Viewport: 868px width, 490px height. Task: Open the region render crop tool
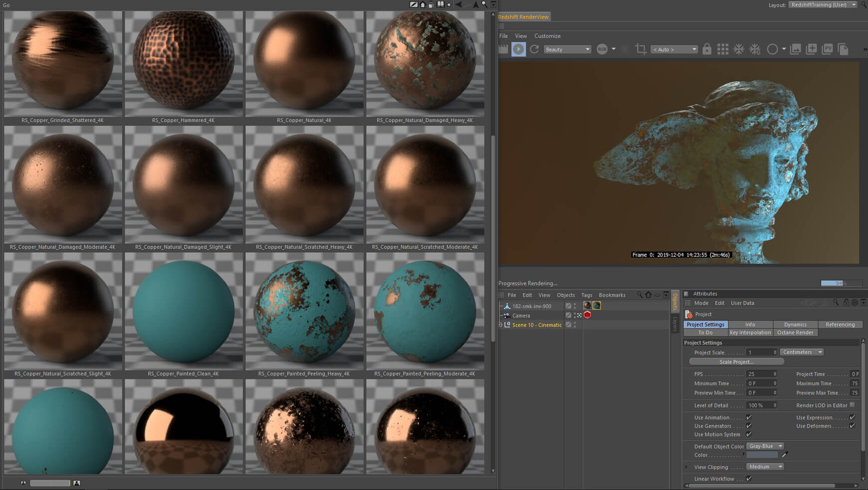coord(641,49)
